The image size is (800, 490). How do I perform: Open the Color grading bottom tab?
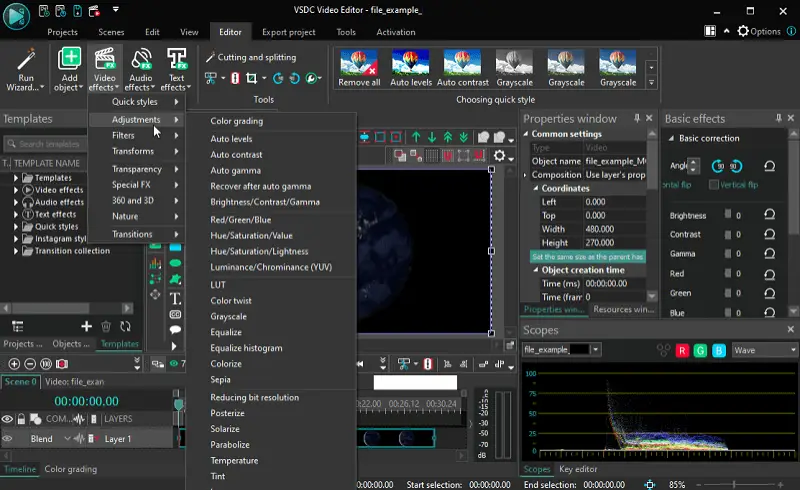(x=70, y=469)
